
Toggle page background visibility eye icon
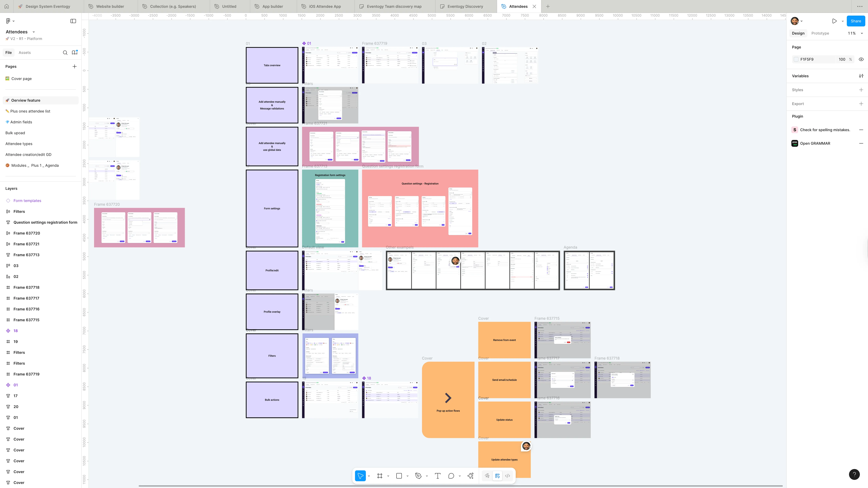click(861, 59)
